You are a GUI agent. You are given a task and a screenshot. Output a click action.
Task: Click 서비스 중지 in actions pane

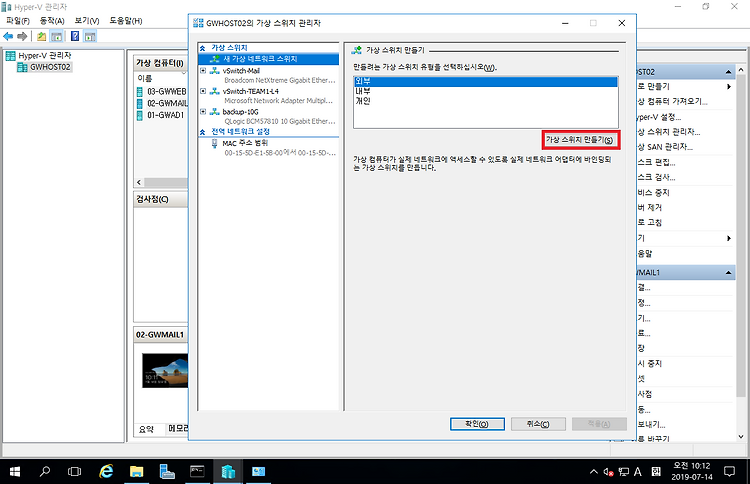[653, 193]
